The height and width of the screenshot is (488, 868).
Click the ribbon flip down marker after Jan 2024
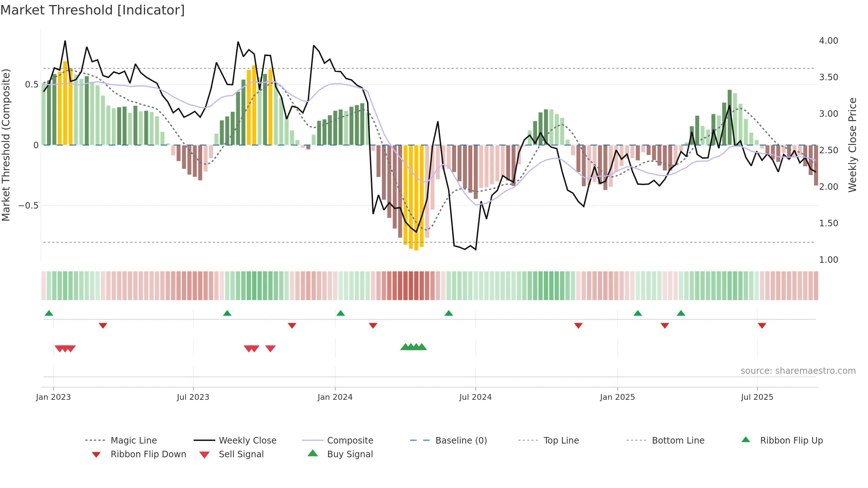pos(373,326)
